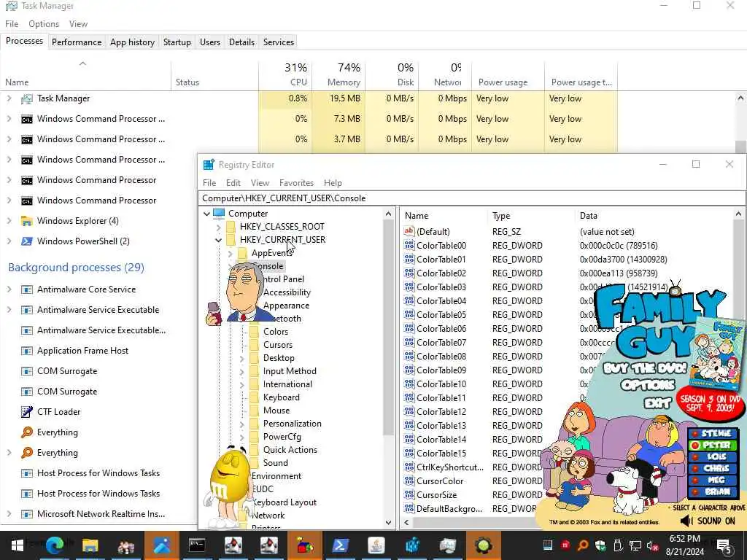Screen dimensions: 747x560
Task: Open the notification center icon
Action: (x=724, y=546)
